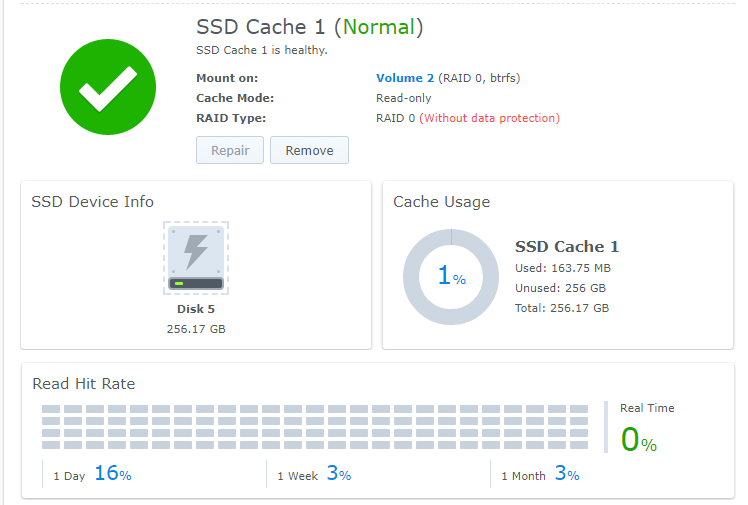The width and height of the screenshot is (748, 505).
Task: Click the SSD Cache 1 title heading
Action: [x=263, y=28]
